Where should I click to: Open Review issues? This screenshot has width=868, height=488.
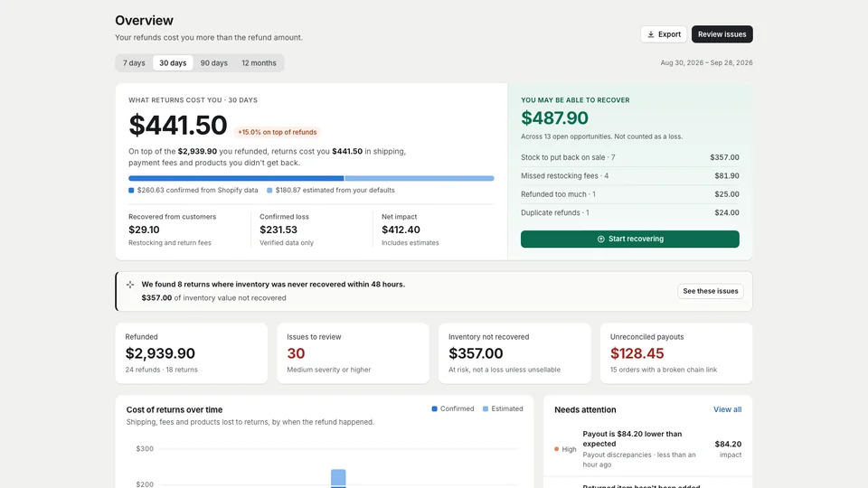(x=722, y=34)
